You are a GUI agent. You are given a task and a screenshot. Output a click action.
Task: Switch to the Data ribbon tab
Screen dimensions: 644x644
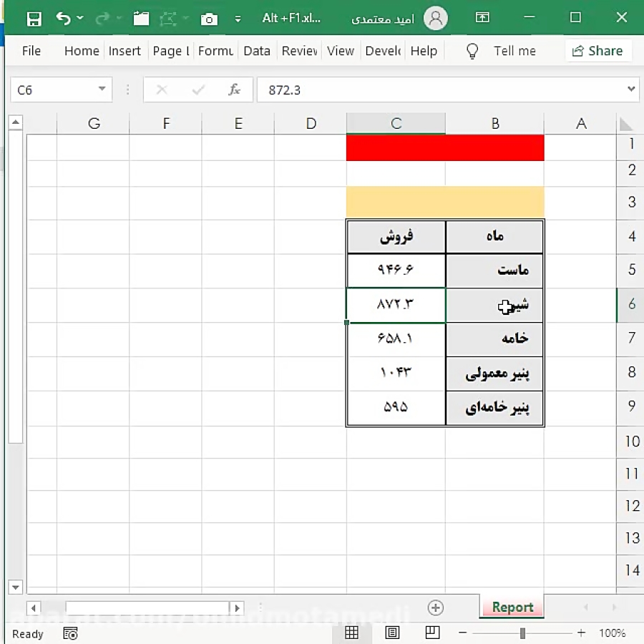coord(257,51)
